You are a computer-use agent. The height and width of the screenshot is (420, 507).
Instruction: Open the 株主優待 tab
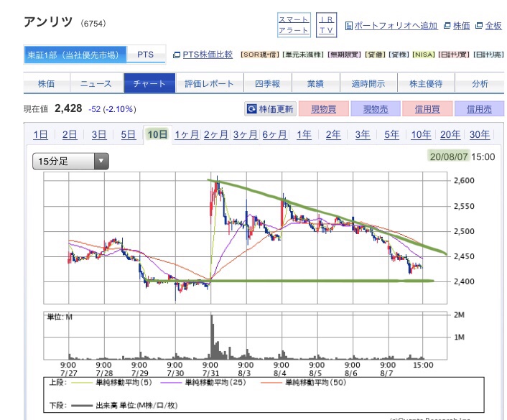coord(426,84)
